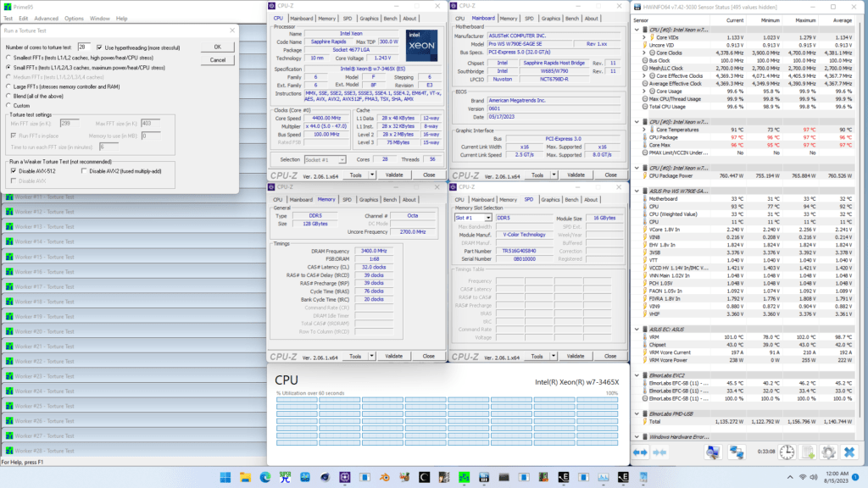Select Large FFTs radio button
Screen dimensions: 868x488
8,86
